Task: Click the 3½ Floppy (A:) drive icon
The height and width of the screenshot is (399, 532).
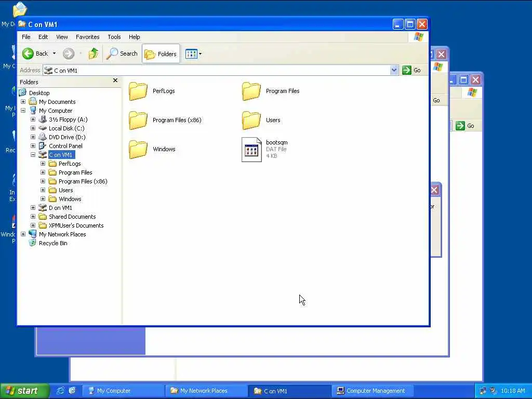Action: (43, 119)
